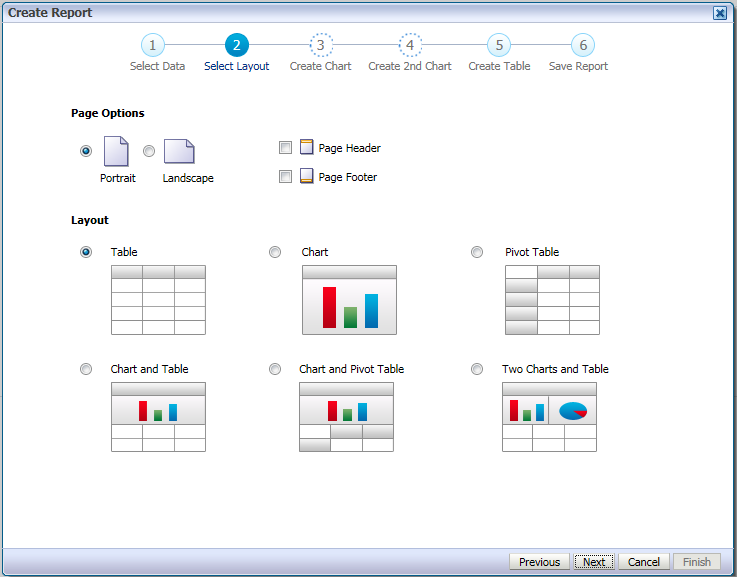The width and height of the screenshot is (737, 577).
Task: Select the Chart layout radio button
Action: [x=275, y=252]
